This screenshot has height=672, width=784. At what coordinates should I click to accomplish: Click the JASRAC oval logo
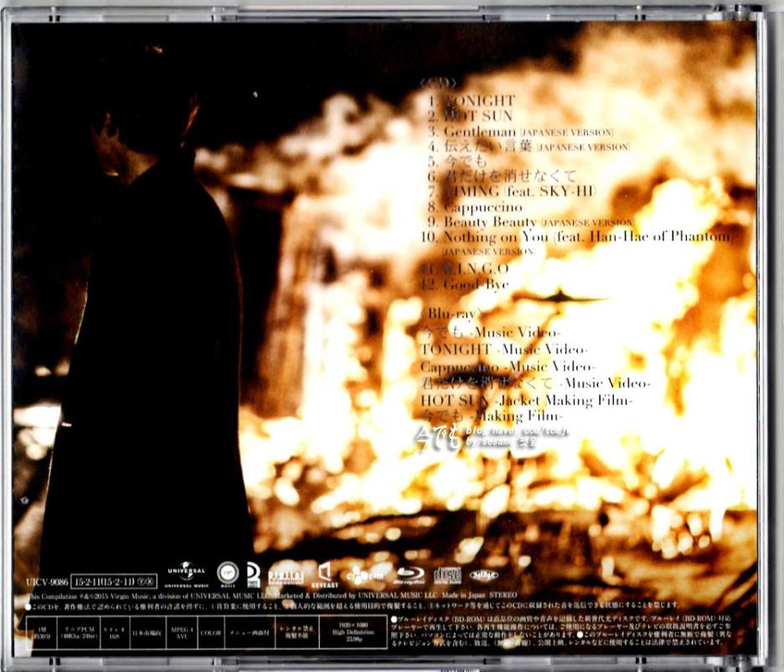[x=483, y=576]
